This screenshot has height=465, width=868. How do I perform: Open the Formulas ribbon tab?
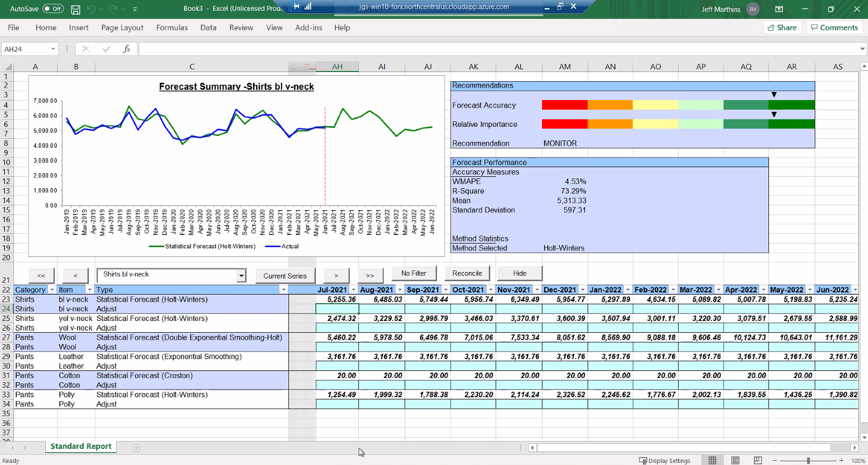coord(172,27)
